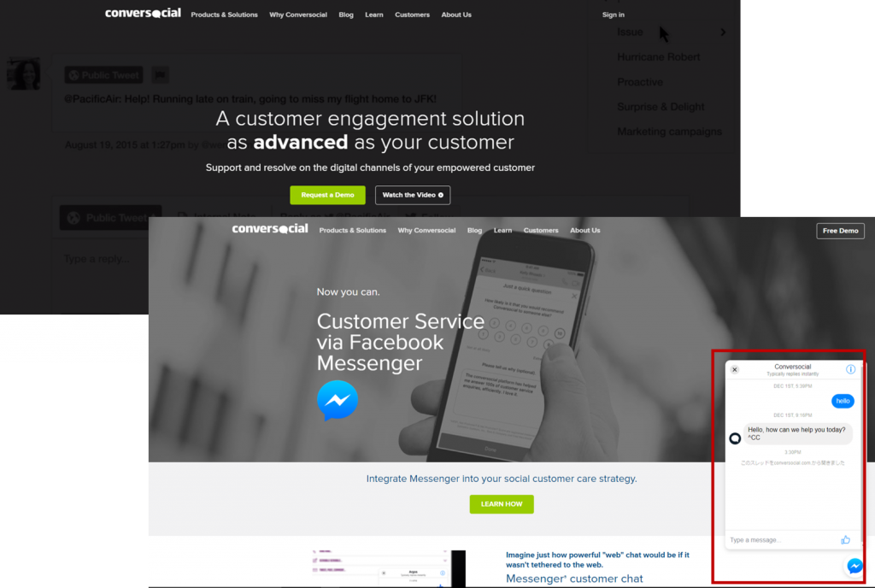The image size is (875, 588).
Task: Click the Conversocial logo in the top dark header
Action: [x=143, y=13]
